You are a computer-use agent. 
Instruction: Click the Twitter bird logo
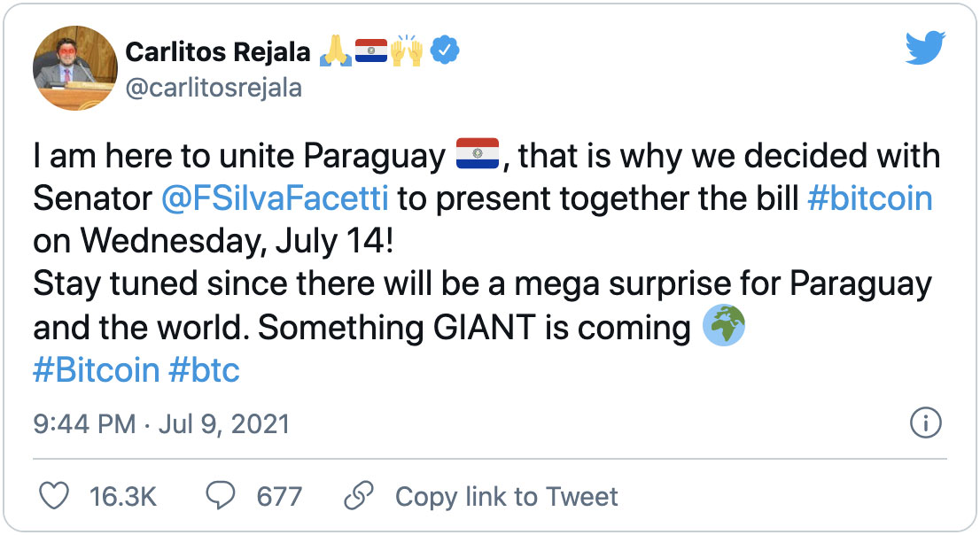(926, 50)
